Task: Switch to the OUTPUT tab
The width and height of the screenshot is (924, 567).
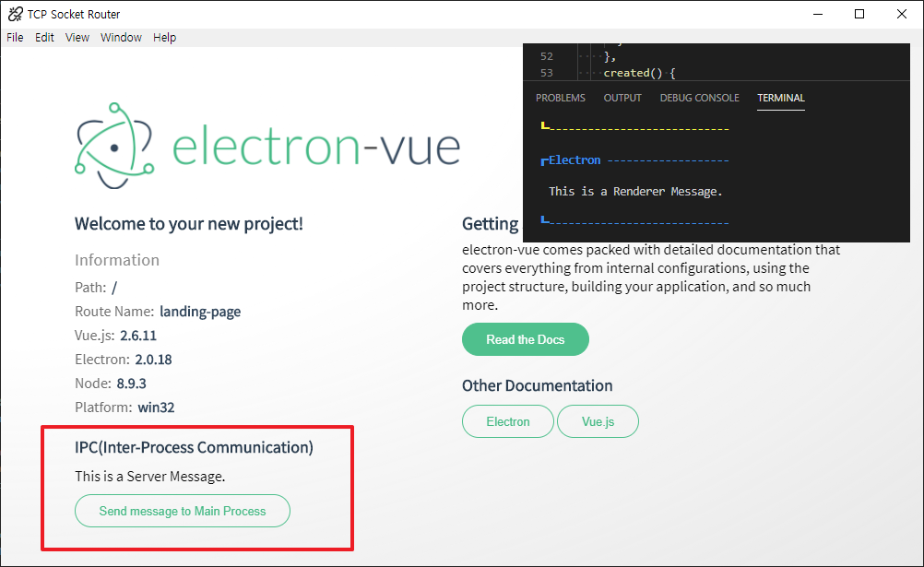Action: [x=622, y=98]
